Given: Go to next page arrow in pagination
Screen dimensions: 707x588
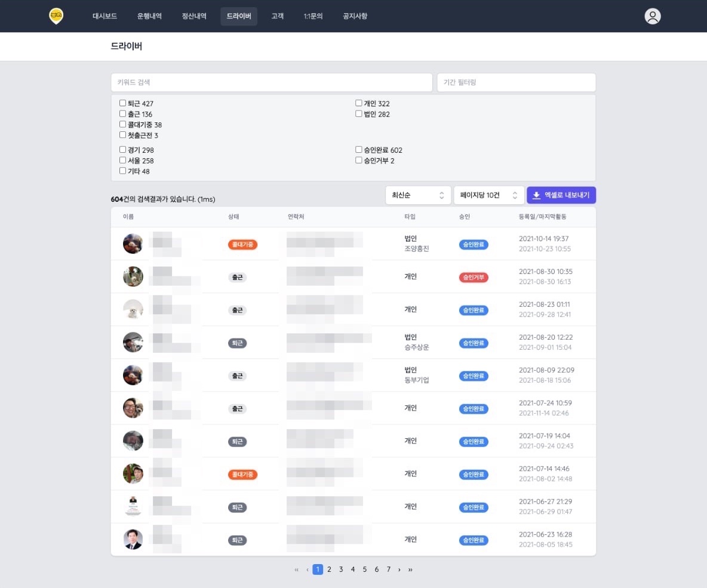Looking at the screenshot, I should click(x=399, y=569).
